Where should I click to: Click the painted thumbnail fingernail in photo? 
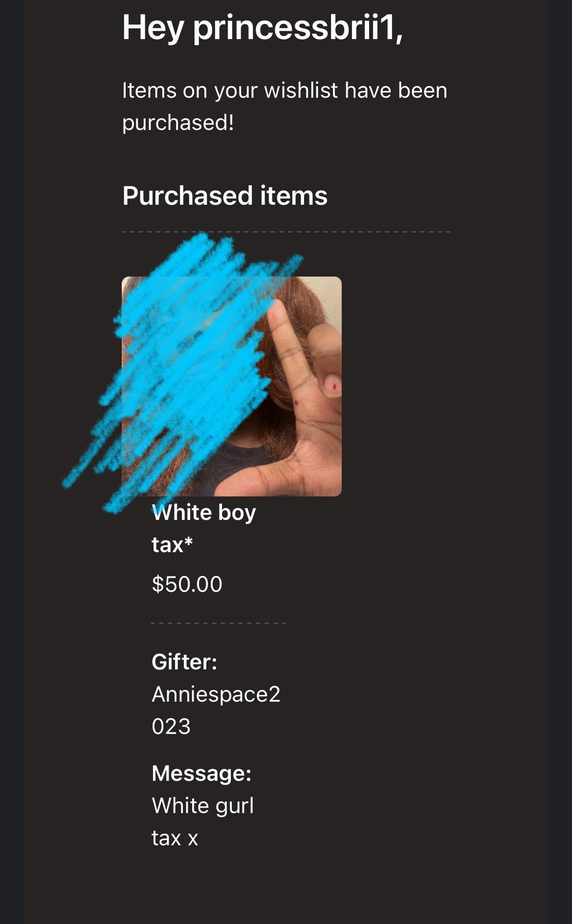pos(332,386)
